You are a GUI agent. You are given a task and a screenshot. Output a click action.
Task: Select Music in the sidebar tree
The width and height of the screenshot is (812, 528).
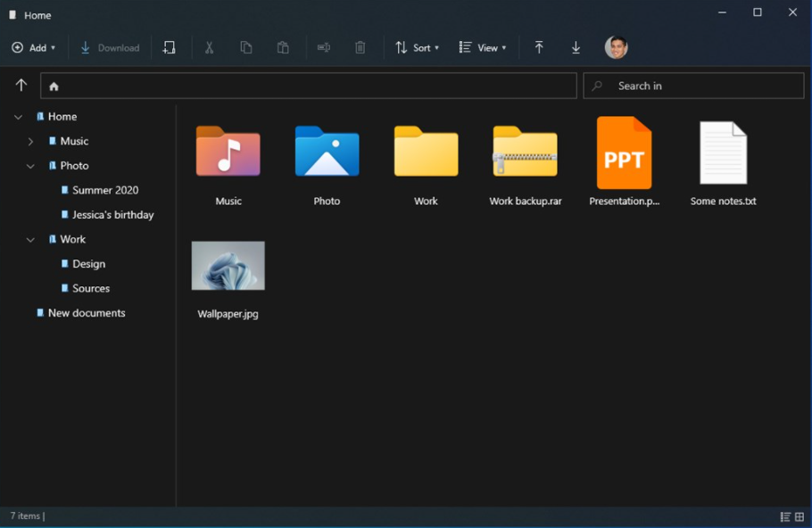(74, 141)
